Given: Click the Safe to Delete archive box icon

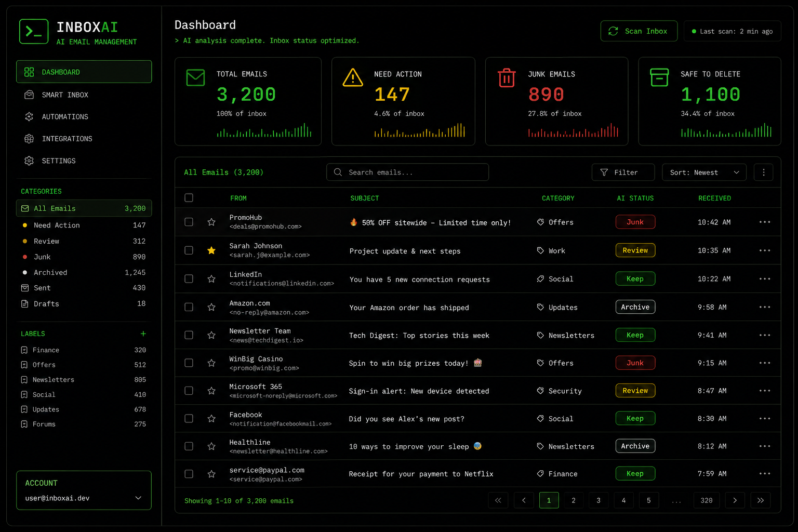Looking at the screenshot, I should pos(659,77).
